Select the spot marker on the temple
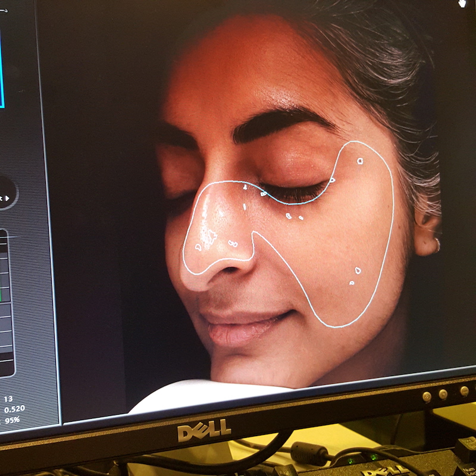Image resolution: width=476 pixels, height=476 pixels. pyautogui.click(x=360, y=161)
